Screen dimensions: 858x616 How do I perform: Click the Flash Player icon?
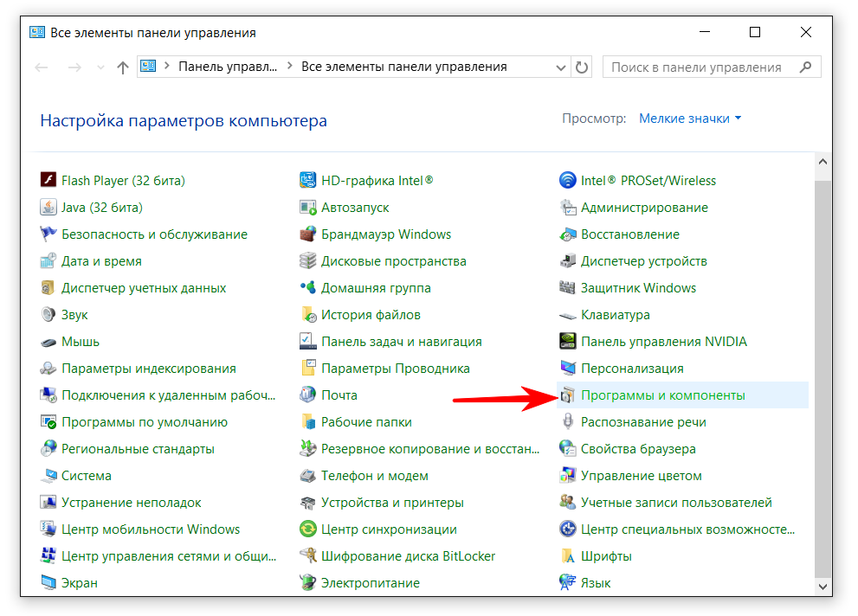click(48, 181)
